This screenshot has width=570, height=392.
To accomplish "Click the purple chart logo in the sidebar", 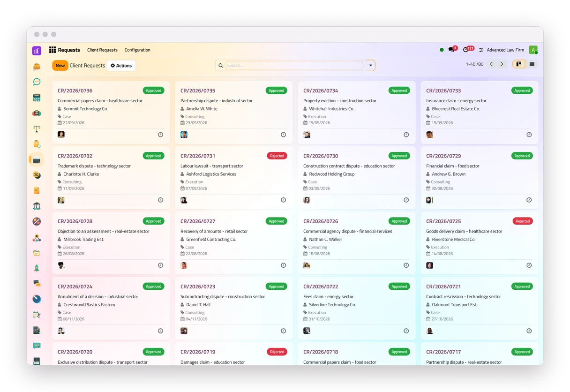I will click(x=37, y=51).
